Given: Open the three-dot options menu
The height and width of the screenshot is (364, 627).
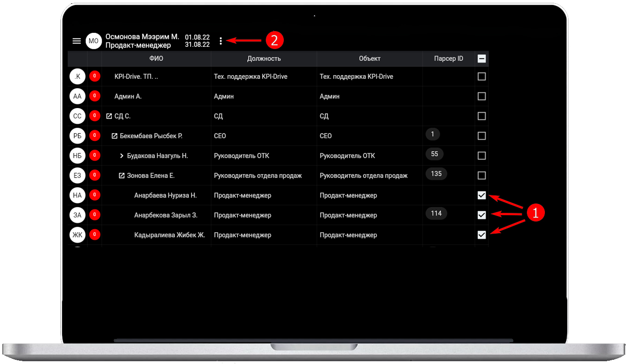Looking at the screenshot, I should (x=221, y=41).
